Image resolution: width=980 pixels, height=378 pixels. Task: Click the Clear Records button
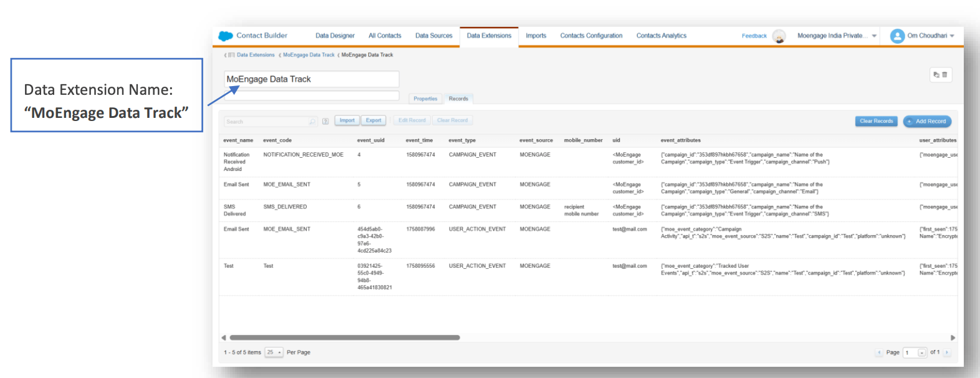pos(877,121)
